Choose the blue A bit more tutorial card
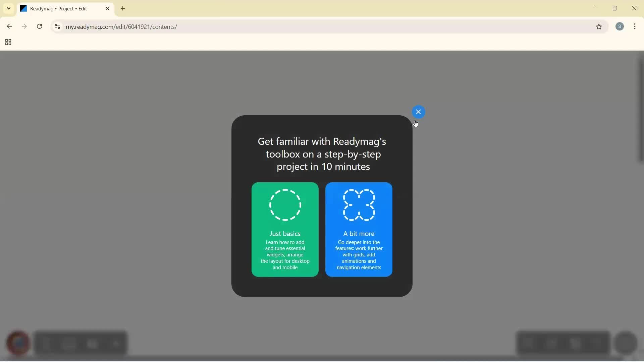 point(359,248)
